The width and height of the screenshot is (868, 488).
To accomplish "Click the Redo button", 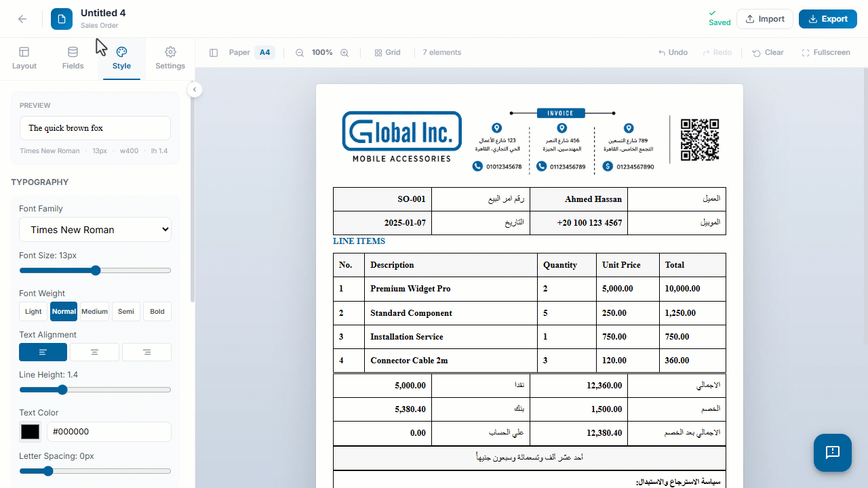I will pos(717,53).
